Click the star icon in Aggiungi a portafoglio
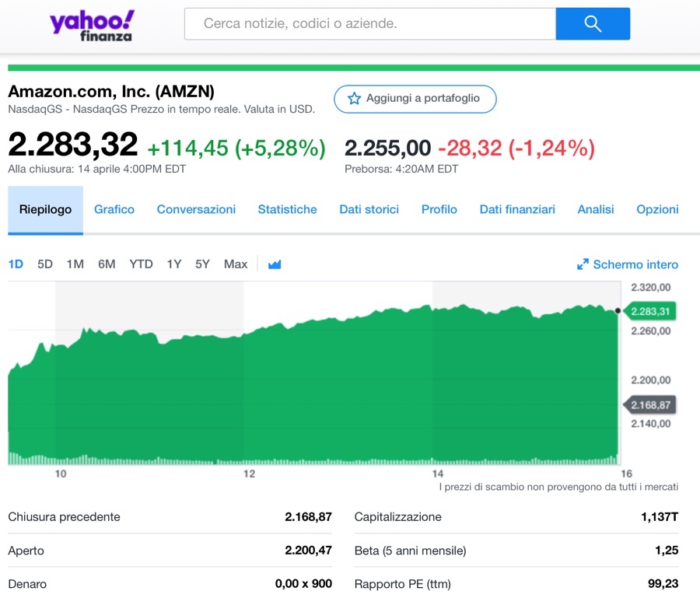 [354, 99]
